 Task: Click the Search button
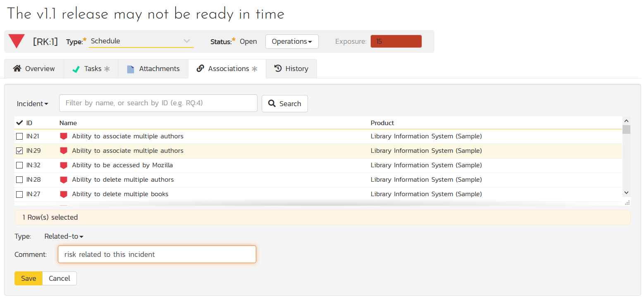(284, 104)
